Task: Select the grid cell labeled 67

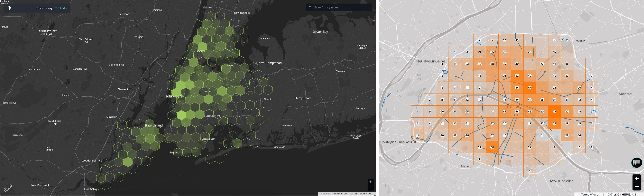Action: click(x=529, y=88)
